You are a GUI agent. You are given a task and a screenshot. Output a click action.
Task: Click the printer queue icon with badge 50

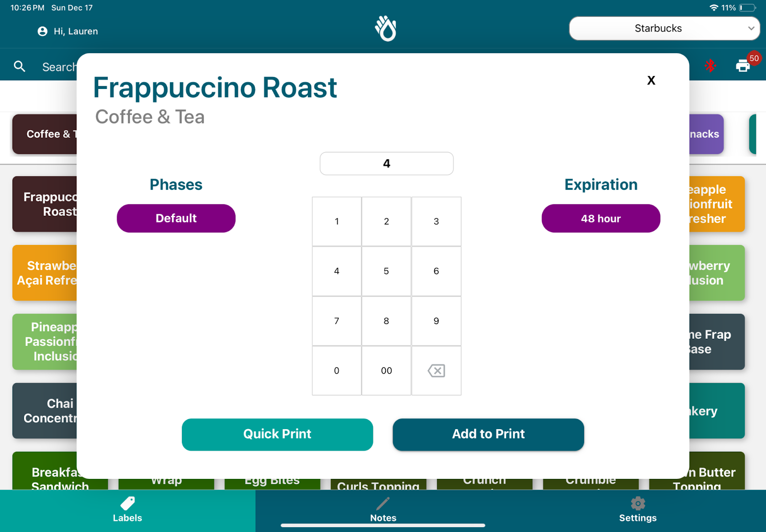[x=743, y=66]
